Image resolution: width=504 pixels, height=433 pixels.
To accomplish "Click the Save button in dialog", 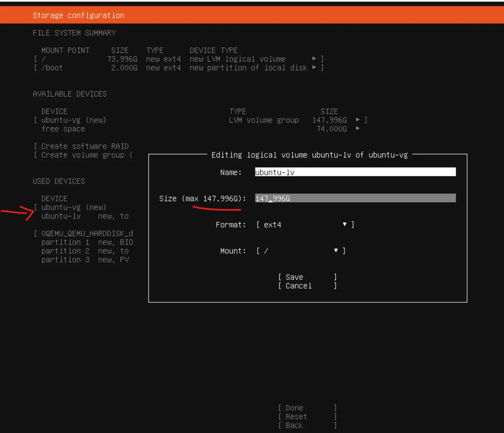I will pyautogui.click(x=307, y=277).
